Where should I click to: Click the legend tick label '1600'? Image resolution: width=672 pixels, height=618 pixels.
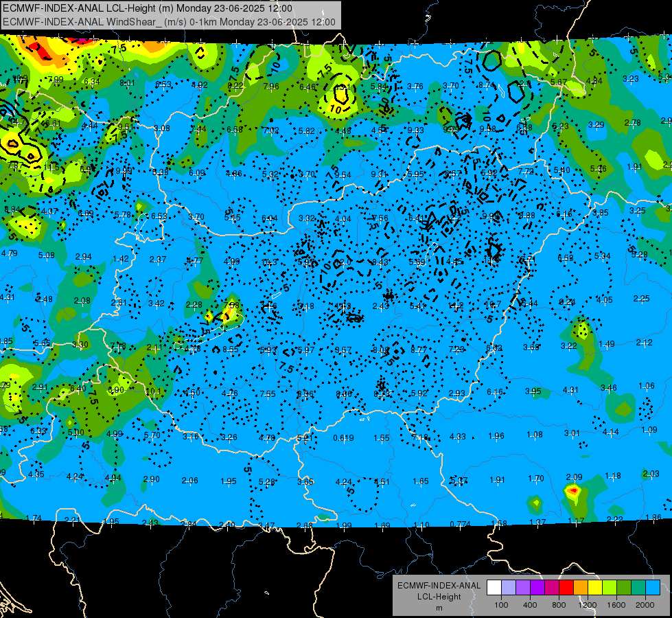pyautogui.click(x=616, y=605)
